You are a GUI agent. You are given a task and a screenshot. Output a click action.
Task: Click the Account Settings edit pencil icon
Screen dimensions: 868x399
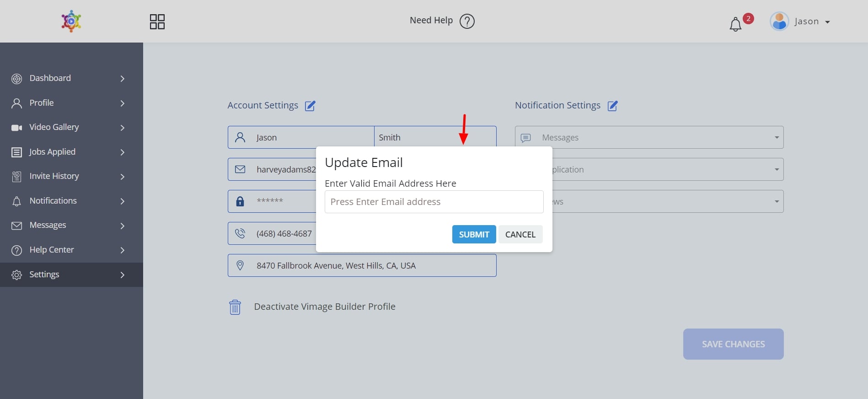[x=310, y=106]
